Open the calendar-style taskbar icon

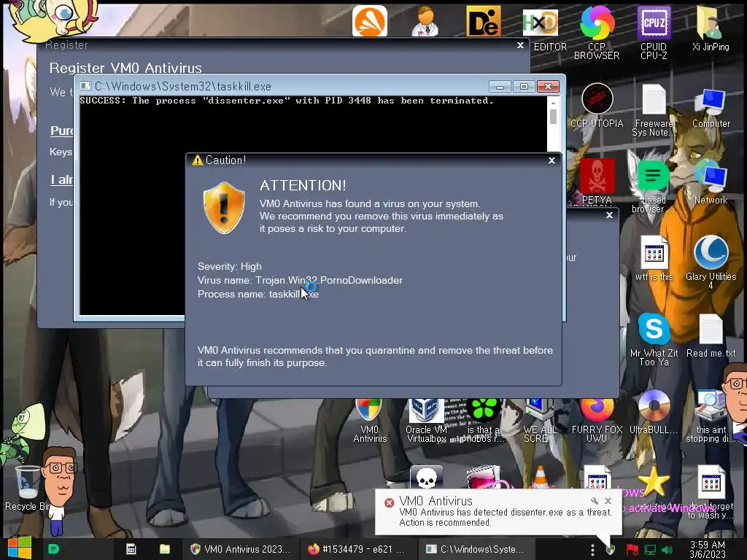[x=131, y=549]
